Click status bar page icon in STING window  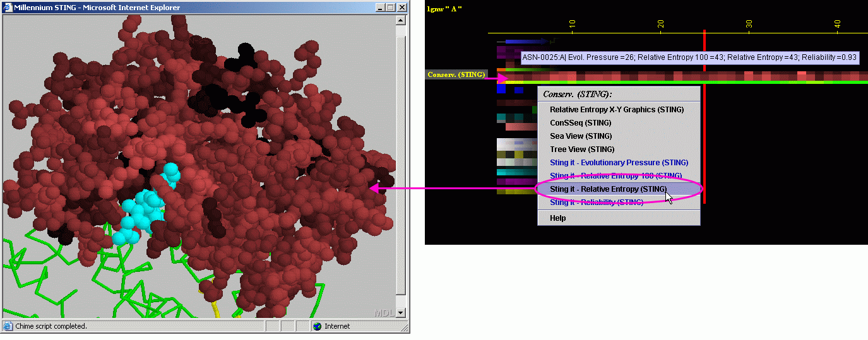(8, 326)
